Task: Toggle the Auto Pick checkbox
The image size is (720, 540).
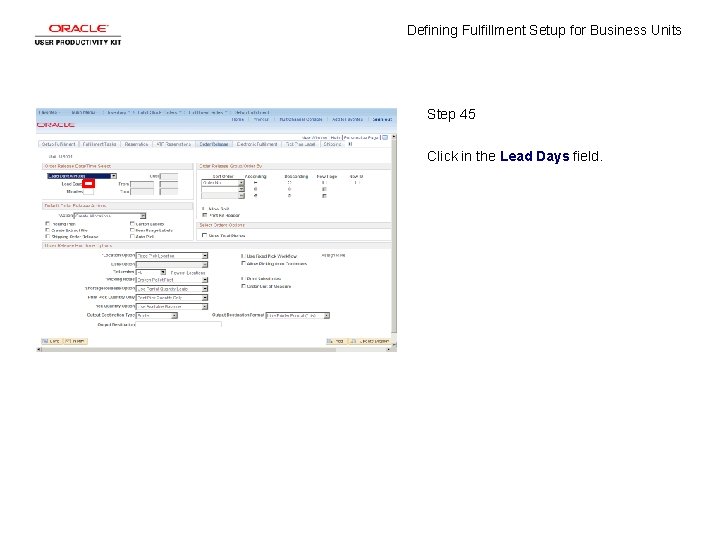Action: click(132, 236)
